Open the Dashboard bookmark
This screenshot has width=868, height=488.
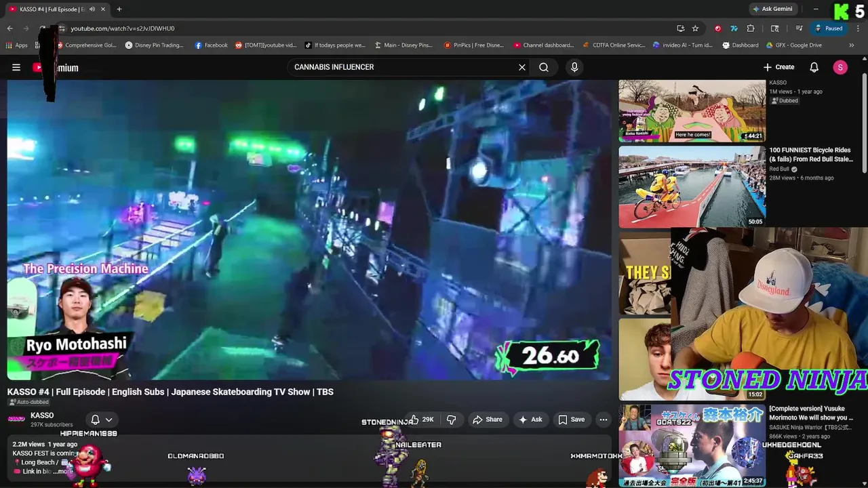point(741,45)
